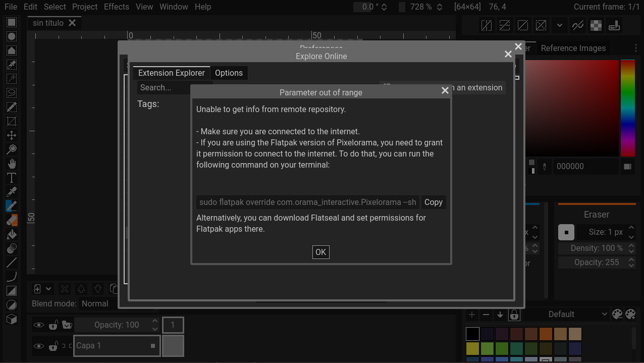Select the Color Picker eyedropper tool

[x=11, y=192]
